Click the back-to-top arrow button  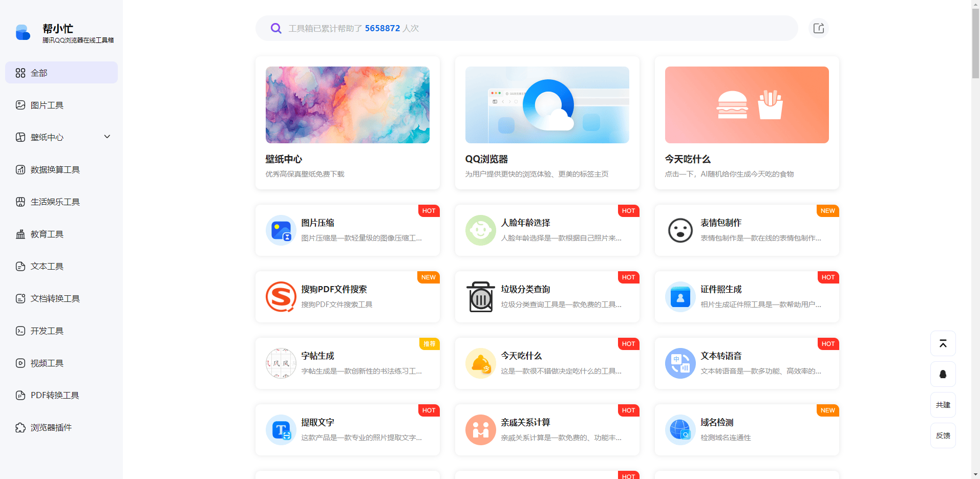click(943, 343)
